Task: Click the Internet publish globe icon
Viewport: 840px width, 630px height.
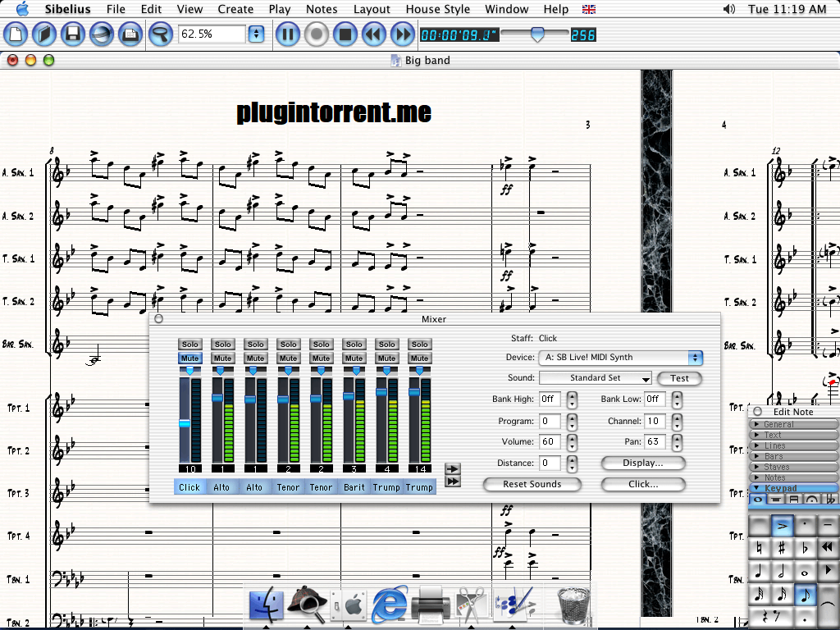Action: point(101,34)
